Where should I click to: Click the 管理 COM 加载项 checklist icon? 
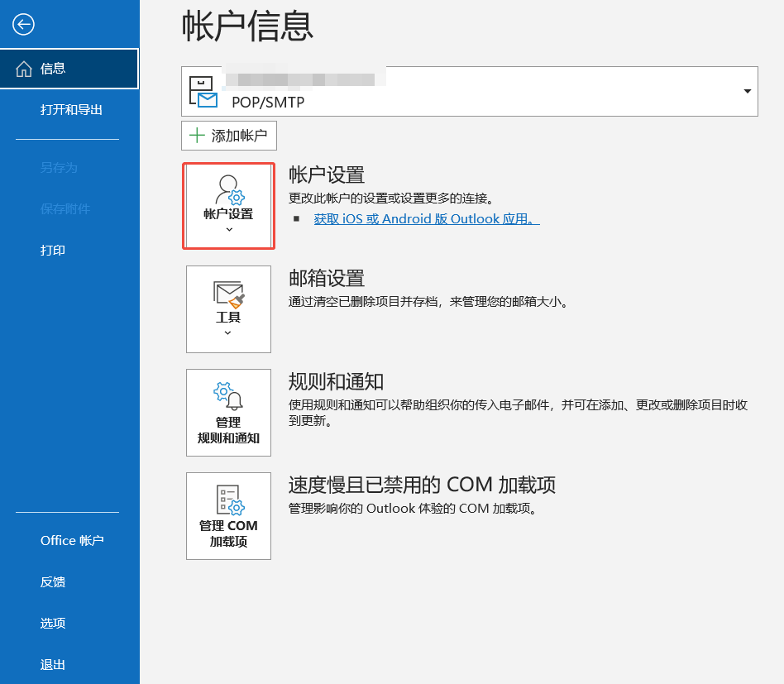(x=230, y=500)
